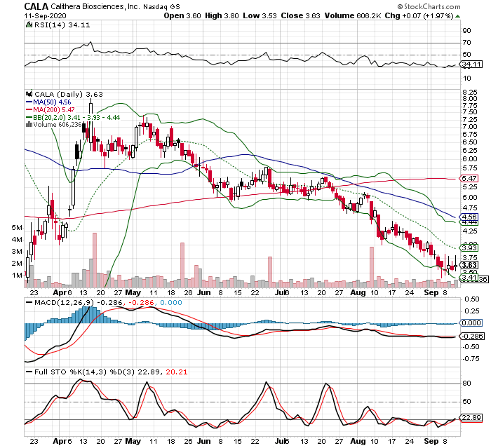Click the "Open 3.60" value in the header
The width and height of the screenshot is (491, 448).
click(182, 15)
